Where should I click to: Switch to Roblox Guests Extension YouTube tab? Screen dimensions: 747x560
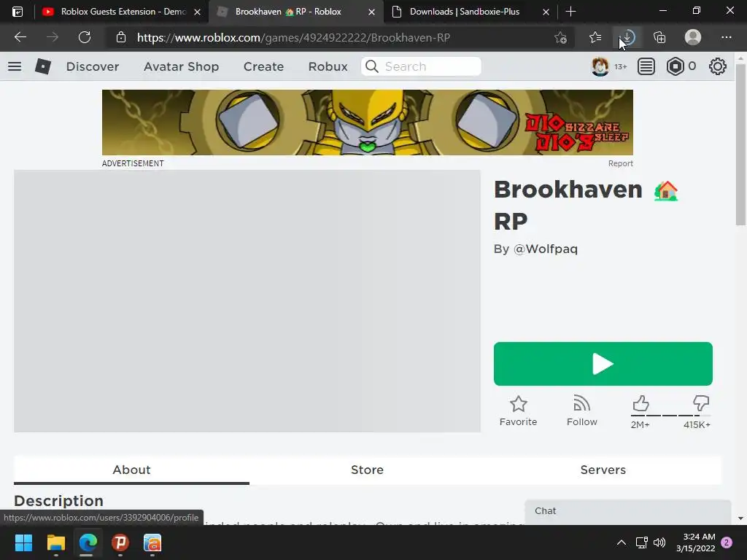point(122,12)
